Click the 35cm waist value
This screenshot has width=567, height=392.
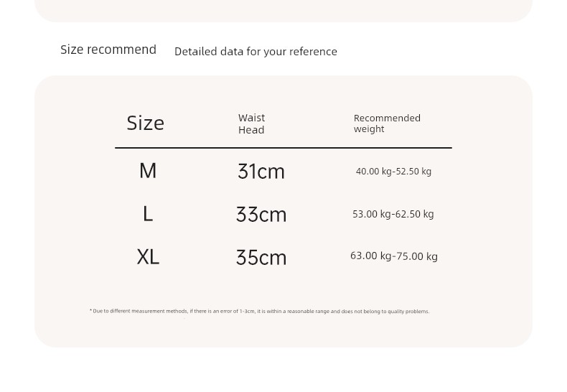(261, 258)
